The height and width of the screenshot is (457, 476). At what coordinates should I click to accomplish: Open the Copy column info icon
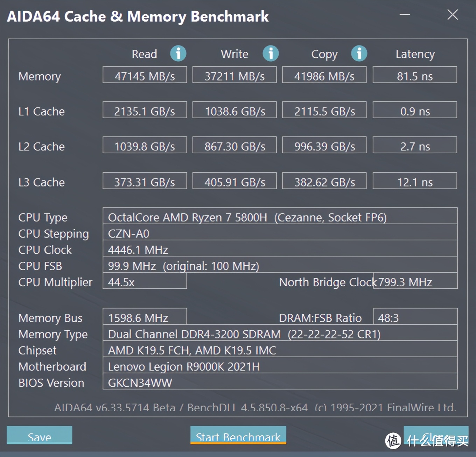[x=359, y=54]
